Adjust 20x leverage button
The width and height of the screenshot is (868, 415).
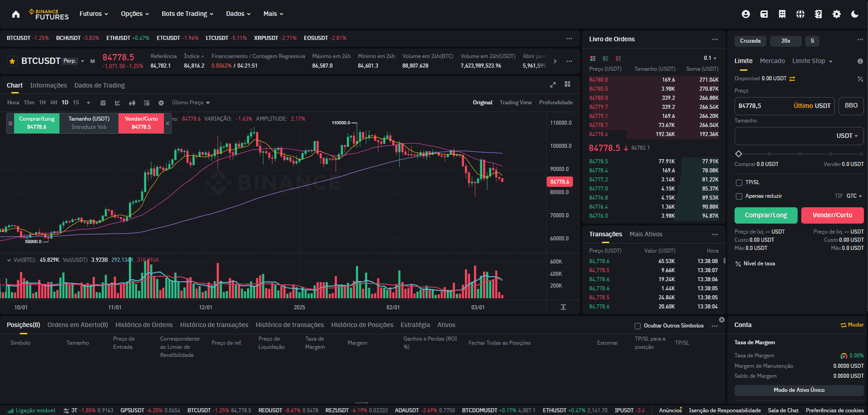click(x=786, y=41)
